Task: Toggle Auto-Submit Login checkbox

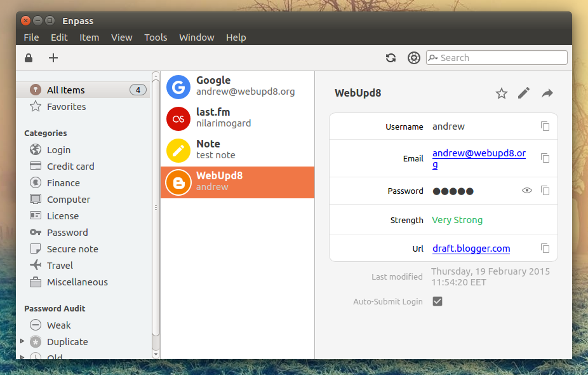Action: (x=438, y=301)
